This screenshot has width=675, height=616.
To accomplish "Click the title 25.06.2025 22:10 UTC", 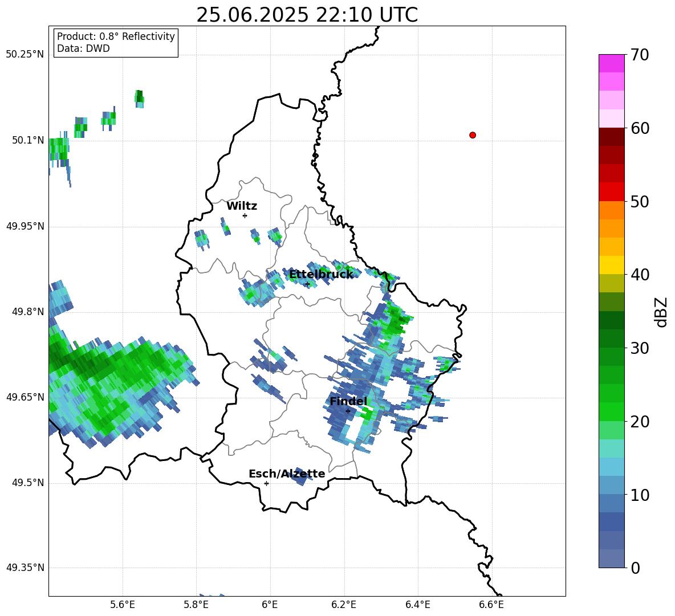I will coord(307,15).
